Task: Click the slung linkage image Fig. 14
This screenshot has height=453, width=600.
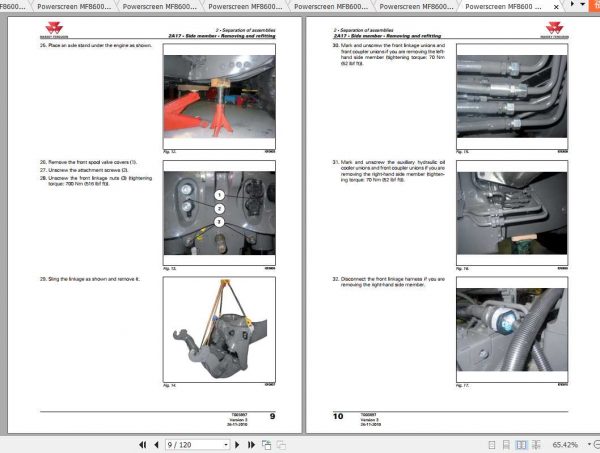Action: coord(219,329)
